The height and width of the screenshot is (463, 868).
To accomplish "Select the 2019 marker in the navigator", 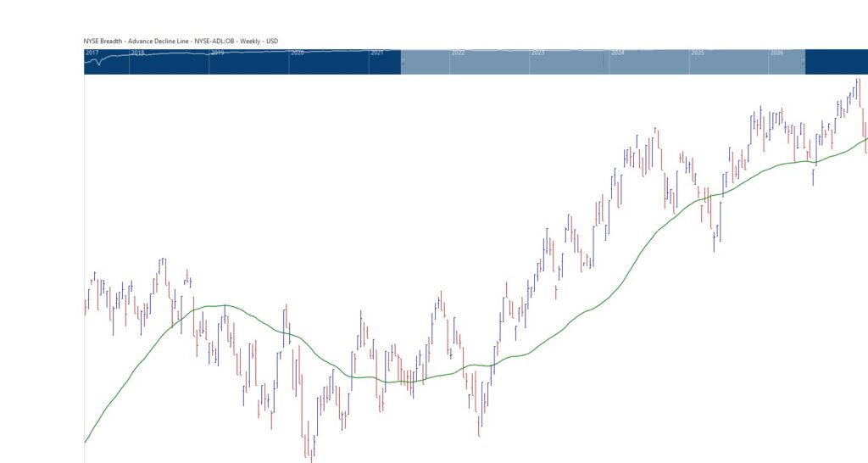I will pos(217,53).
